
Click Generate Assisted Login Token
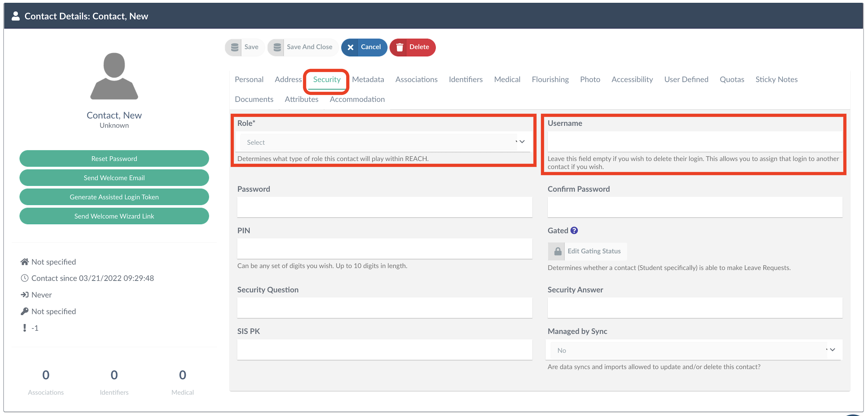(x=114, y=197)
